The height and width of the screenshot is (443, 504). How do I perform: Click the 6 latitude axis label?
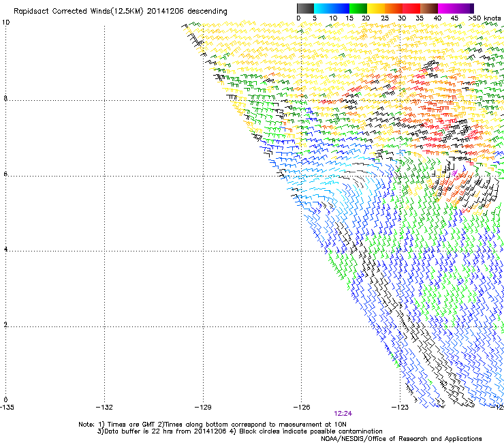click(x=5, y=174)
